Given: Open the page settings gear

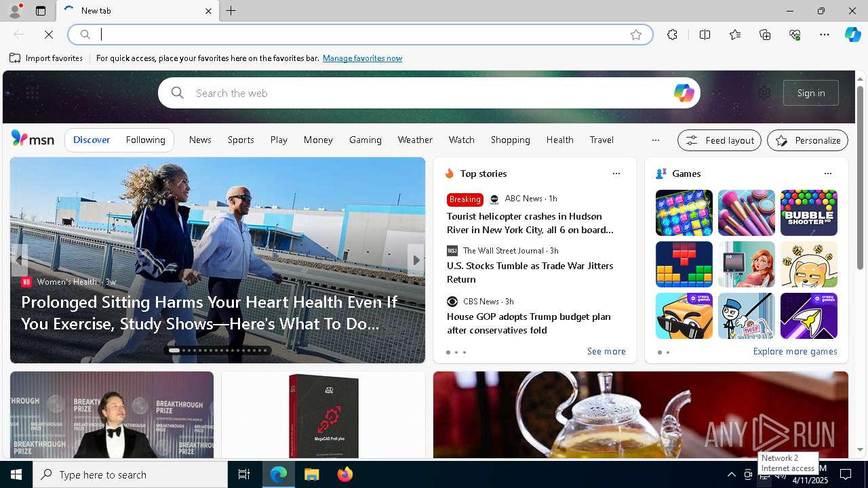Looking at the screenshot, I should click(764, 93).
